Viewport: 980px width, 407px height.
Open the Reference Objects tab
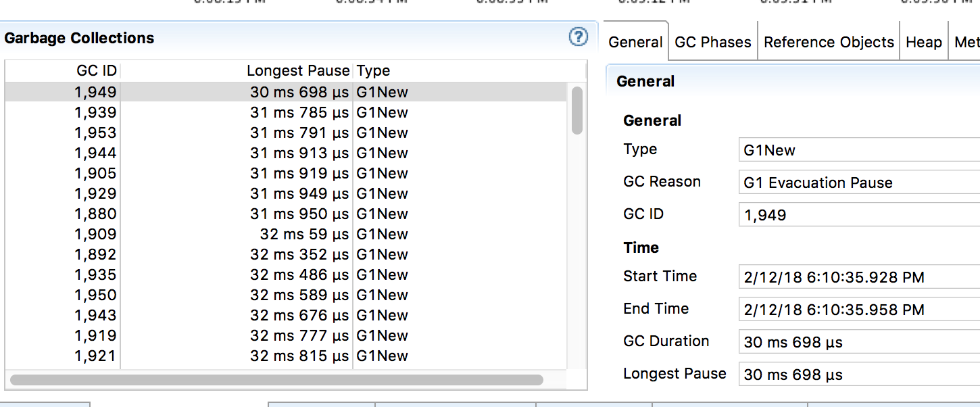[x=829, y=42]
